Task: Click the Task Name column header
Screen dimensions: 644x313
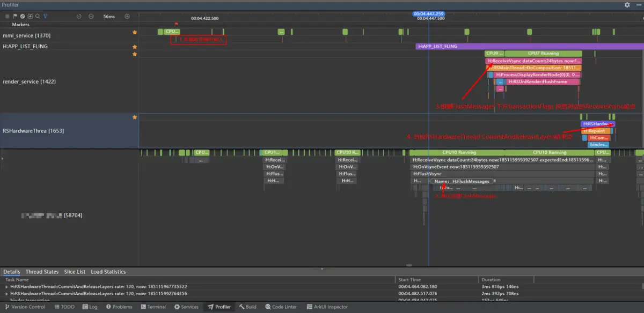Action: pos(17,280)
